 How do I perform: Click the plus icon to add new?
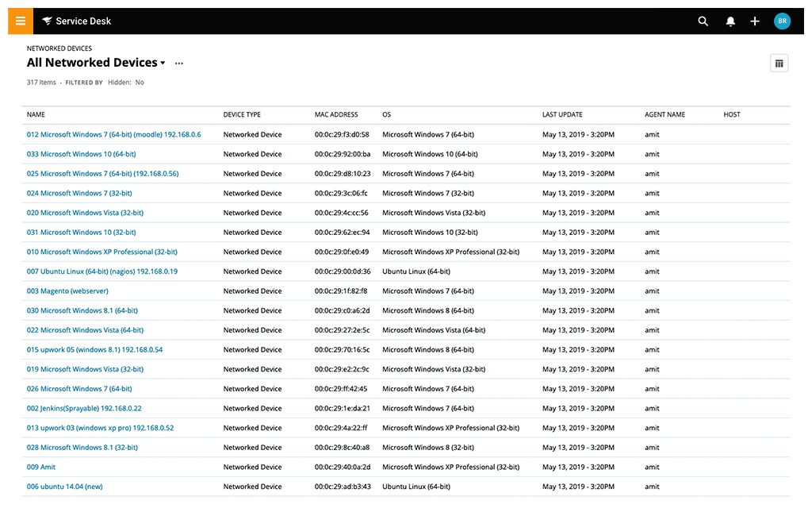pyautogui.click(x=755, y=21)
